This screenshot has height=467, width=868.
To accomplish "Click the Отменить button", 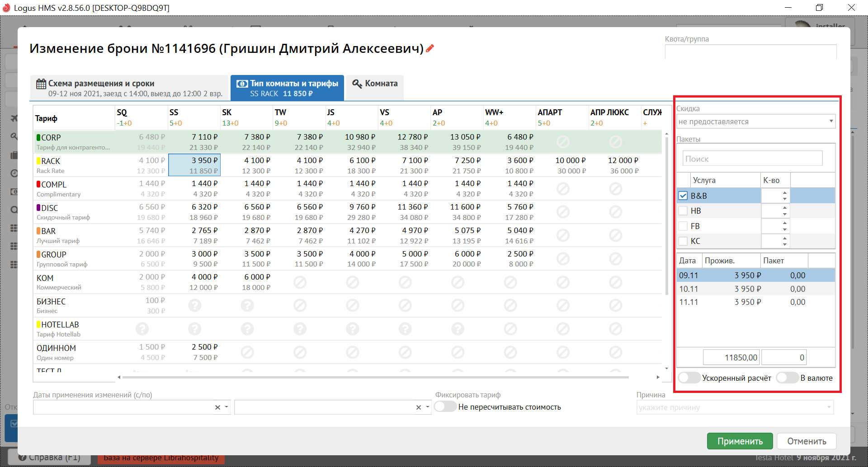I will pos(807,441).
